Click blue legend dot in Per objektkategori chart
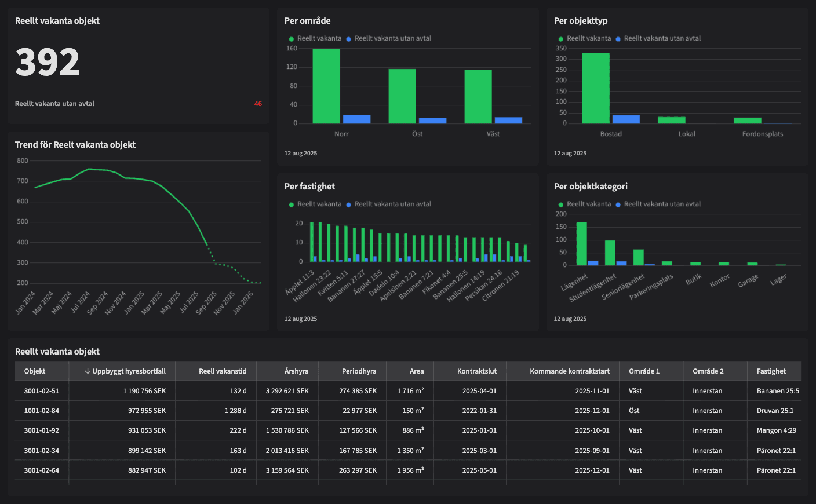816x504 pixels. [618, 204]
